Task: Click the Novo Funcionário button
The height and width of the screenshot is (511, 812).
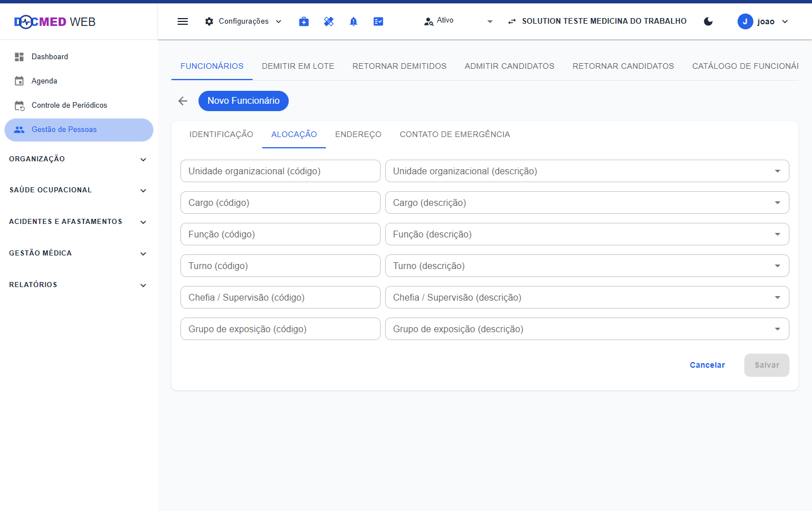Action: [244, 101]
